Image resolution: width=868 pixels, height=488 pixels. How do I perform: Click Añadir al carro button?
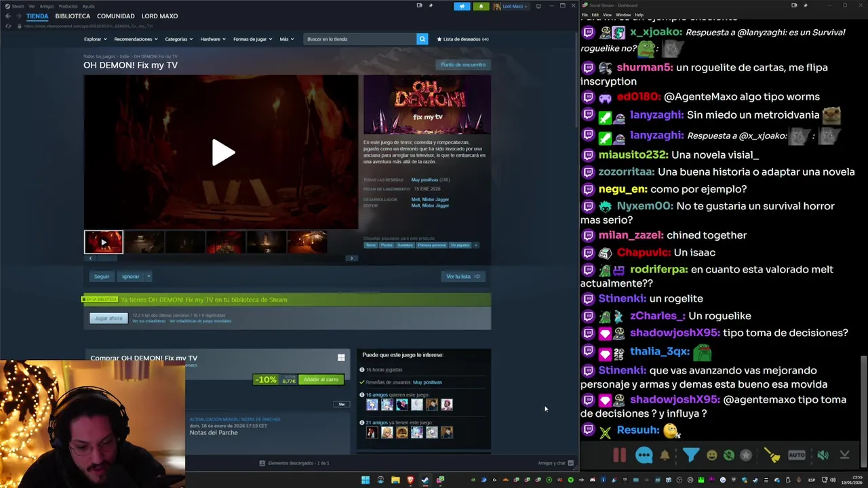321,380
